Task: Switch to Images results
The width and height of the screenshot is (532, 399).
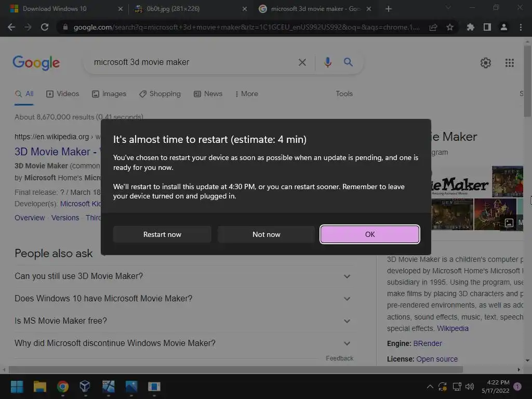Action: 109,94
